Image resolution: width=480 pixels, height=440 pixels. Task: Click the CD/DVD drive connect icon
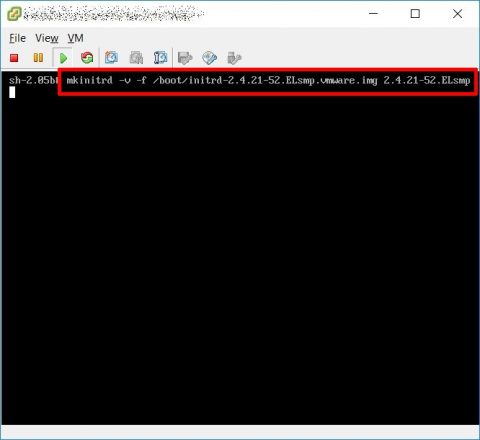tap(210, 58)
